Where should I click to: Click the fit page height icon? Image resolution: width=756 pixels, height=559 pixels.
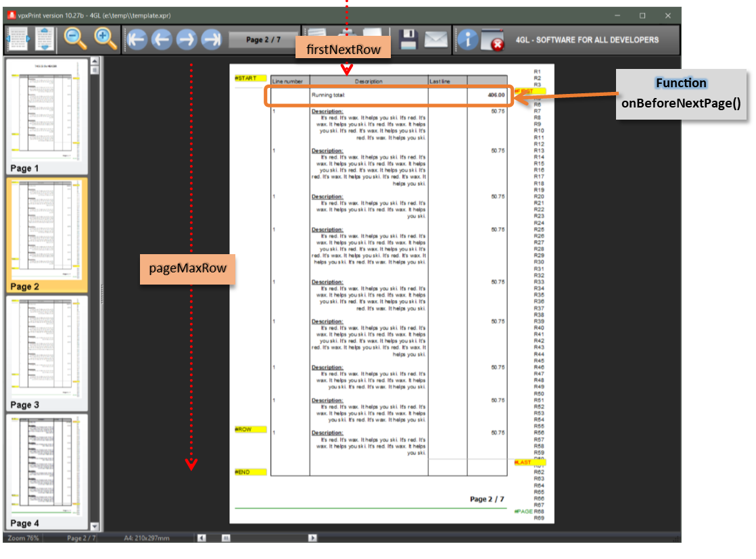[x=44, y=39]
